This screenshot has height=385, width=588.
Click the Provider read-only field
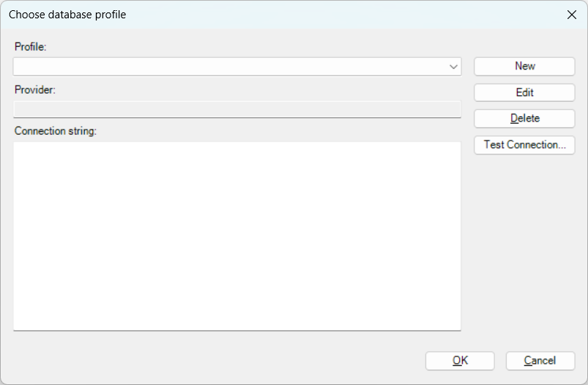coord(237,109)
